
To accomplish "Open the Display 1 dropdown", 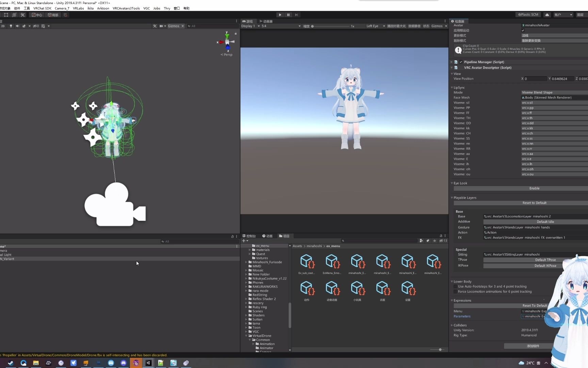I will pos(250,26).
